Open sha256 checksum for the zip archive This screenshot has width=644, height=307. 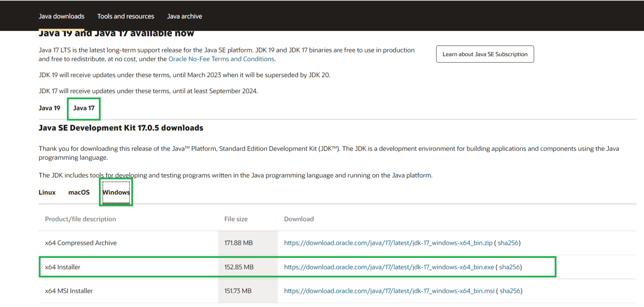click(508, 243)
